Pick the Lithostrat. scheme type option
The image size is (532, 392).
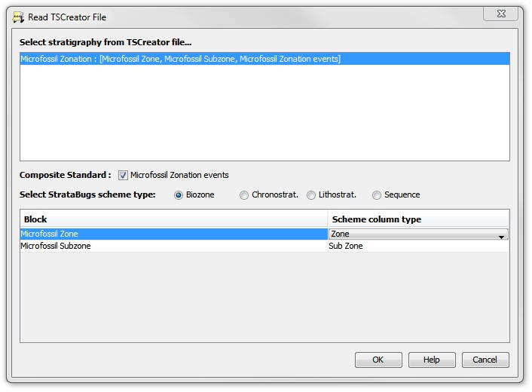(311, 195)
